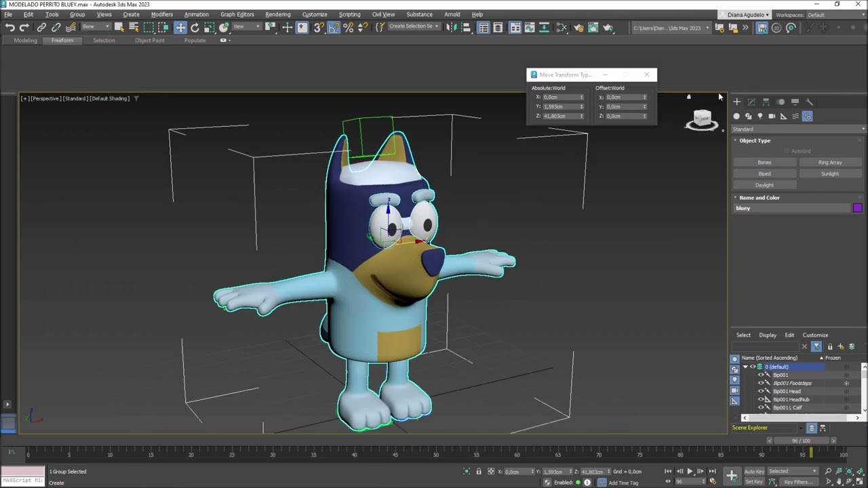
Task: Click the Render Production teapot icon
Action: click(608, 27)
